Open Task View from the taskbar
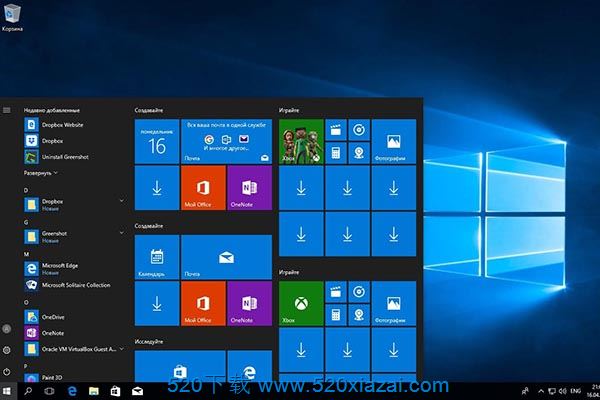The height and width of the screenshot is (400, 600). (50, 391)
